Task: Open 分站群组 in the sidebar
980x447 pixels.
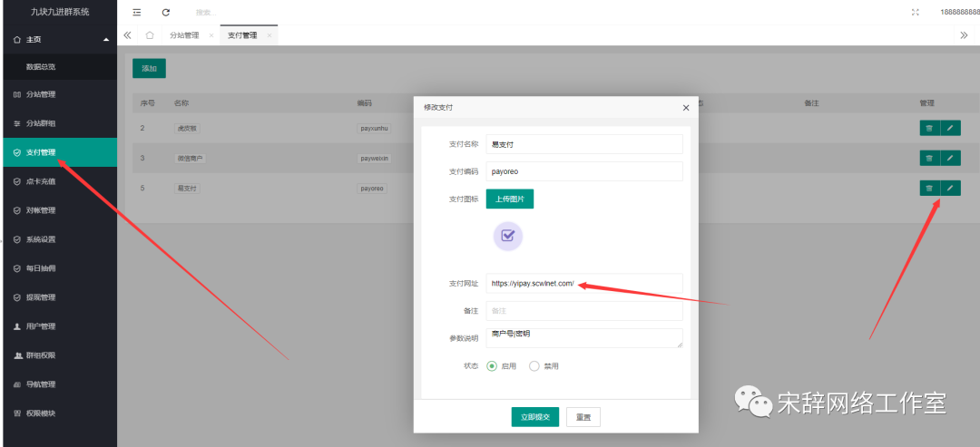Action: tap(59, 123)
